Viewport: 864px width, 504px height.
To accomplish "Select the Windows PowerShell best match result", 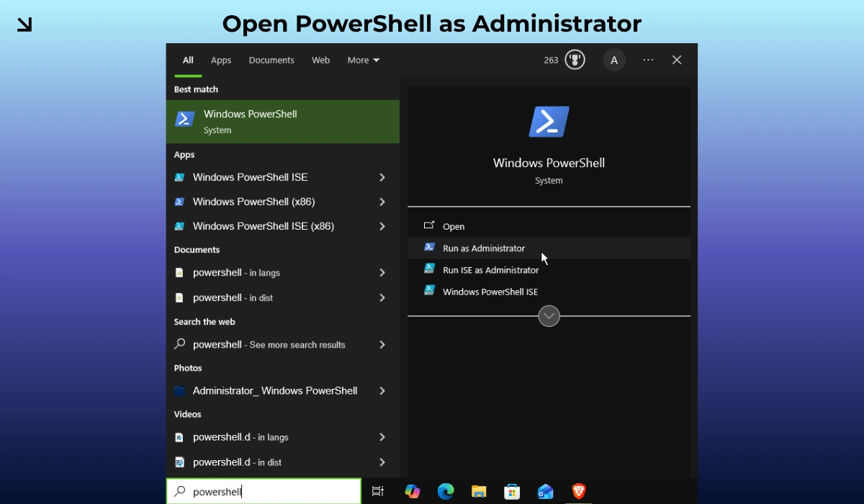I will click(x=283, y=121).
